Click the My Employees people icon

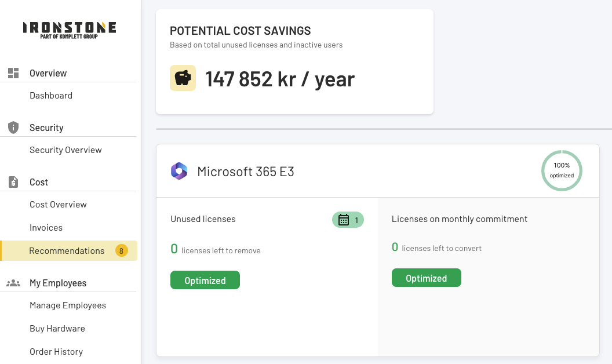click(13, 283)
